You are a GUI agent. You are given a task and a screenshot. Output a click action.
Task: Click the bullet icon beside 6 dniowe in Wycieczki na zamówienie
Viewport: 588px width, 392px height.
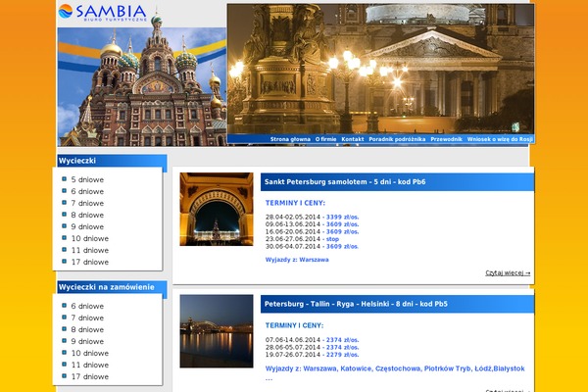[64, 306]
